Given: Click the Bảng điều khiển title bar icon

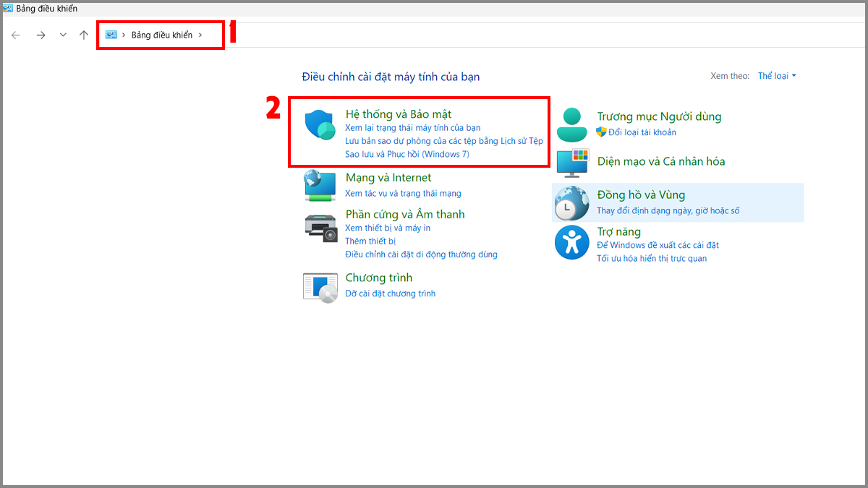Looking at the screenshot, I should (x=7, y=9).
